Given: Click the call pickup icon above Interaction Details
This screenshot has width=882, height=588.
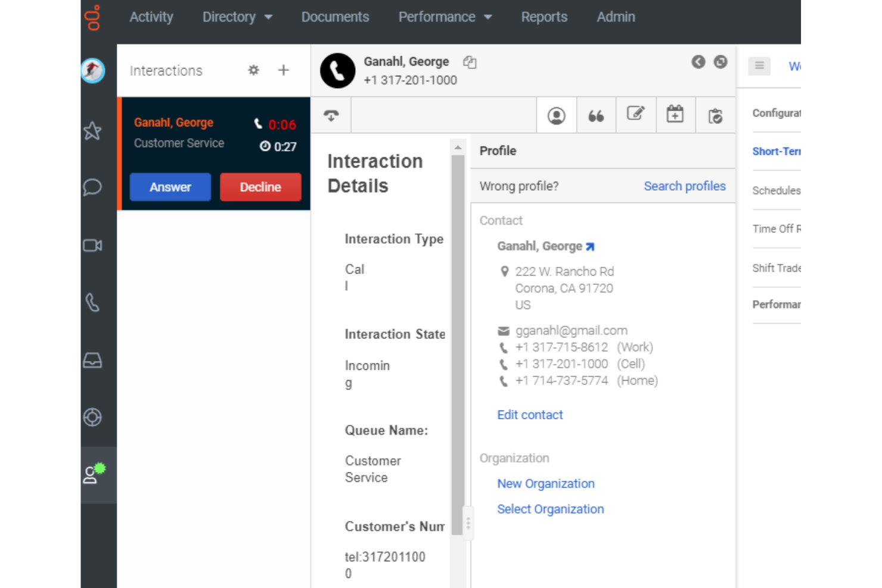Looking at the screenshot, I should 331,115.
